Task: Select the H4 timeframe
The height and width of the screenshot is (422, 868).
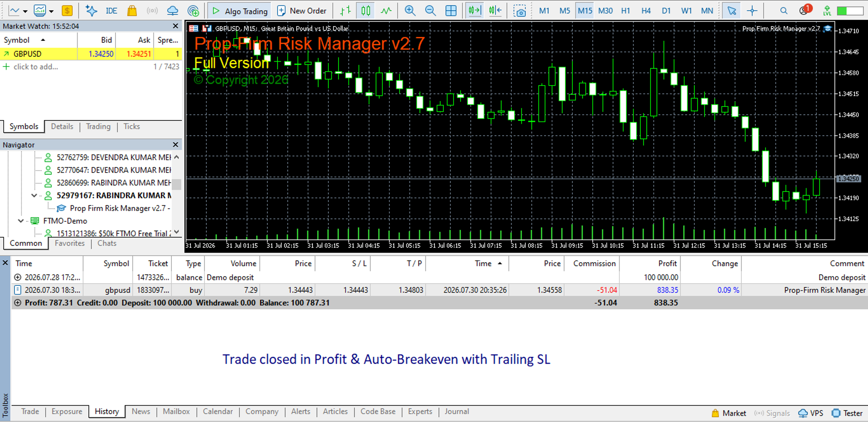Action: click(x=646, y=11)
